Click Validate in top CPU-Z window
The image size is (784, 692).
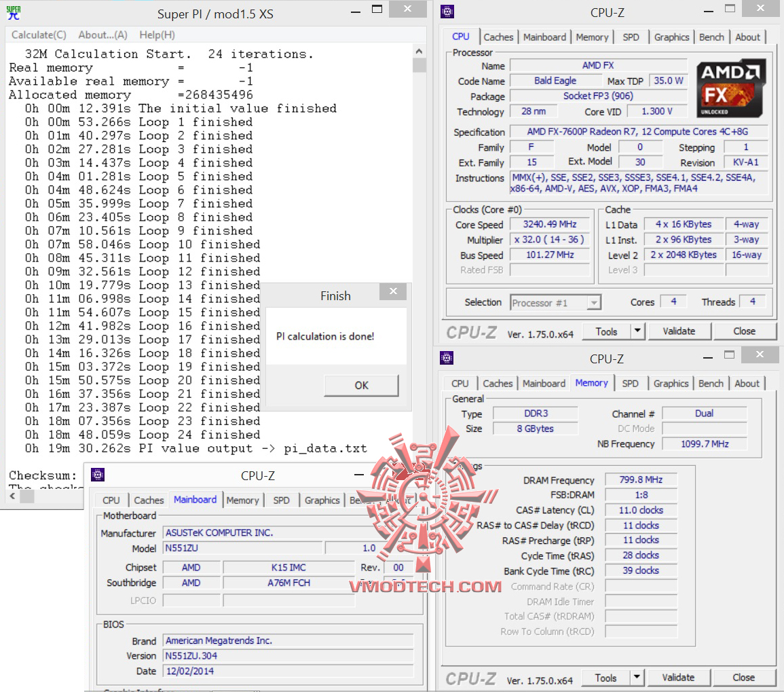click(679, 331)
